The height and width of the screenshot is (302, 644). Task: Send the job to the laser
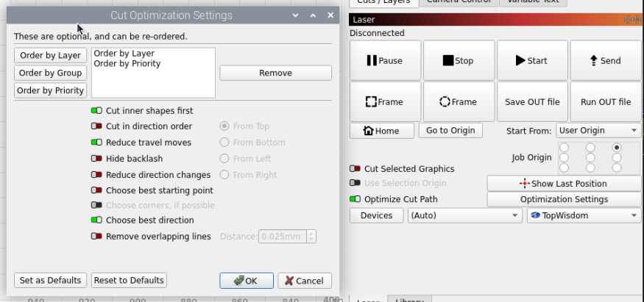pyautogui.click(x=606, y=61)
